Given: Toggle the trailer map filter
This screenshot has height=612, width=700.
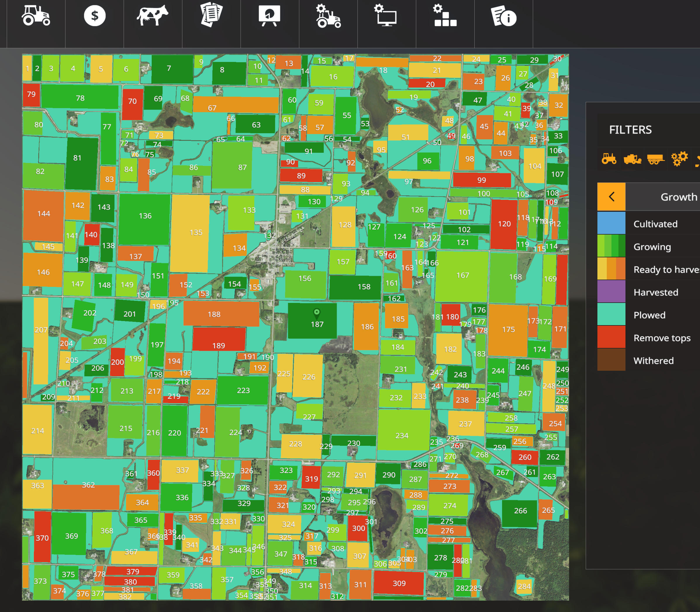Looking at the screenshot, I should click(655, 159).
